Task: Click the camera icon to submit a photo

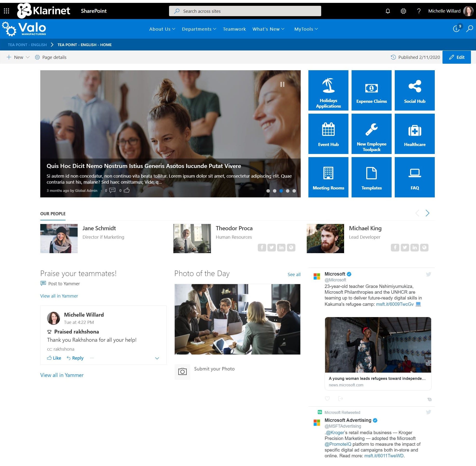Action: (182, 372)
